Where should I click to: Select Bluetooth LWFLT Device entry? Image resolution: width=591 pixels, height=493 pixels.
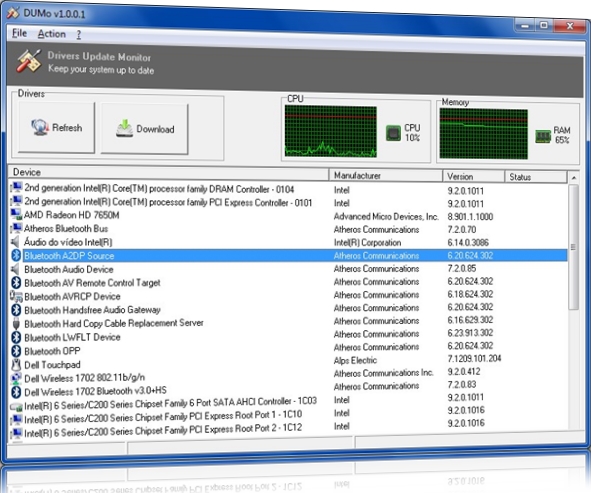[72, 337]
